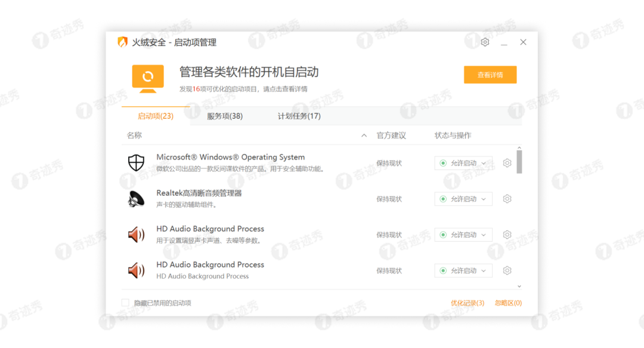Screen dimensions: 644x348
Task: Open the 允许启动 dropdown for Microsoft Windows Operating System
Action: click(463, 163)
